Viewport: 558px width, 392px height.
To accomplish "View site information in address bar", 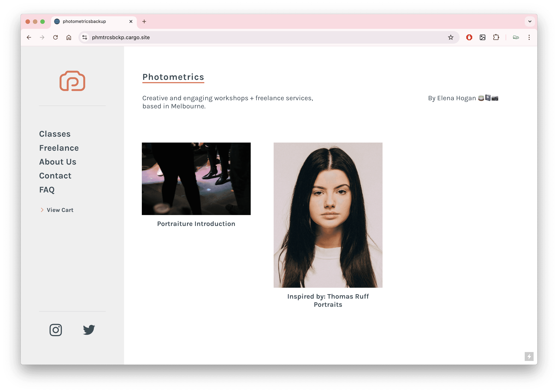I will pos(84,37).
